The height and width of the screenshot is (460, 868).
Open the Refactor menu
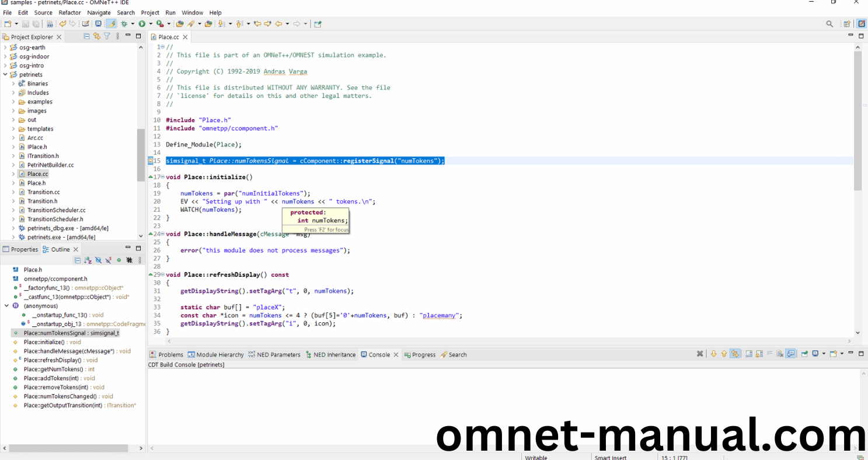tap(69, 12)
